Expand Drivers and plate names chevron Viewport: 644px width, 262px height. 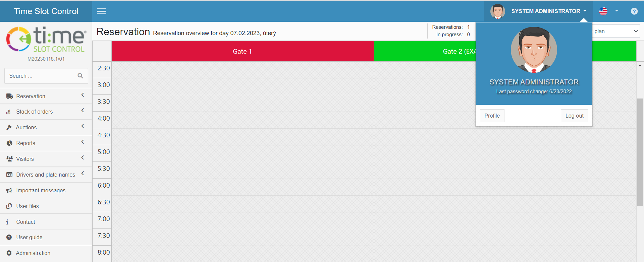point(83,174)
